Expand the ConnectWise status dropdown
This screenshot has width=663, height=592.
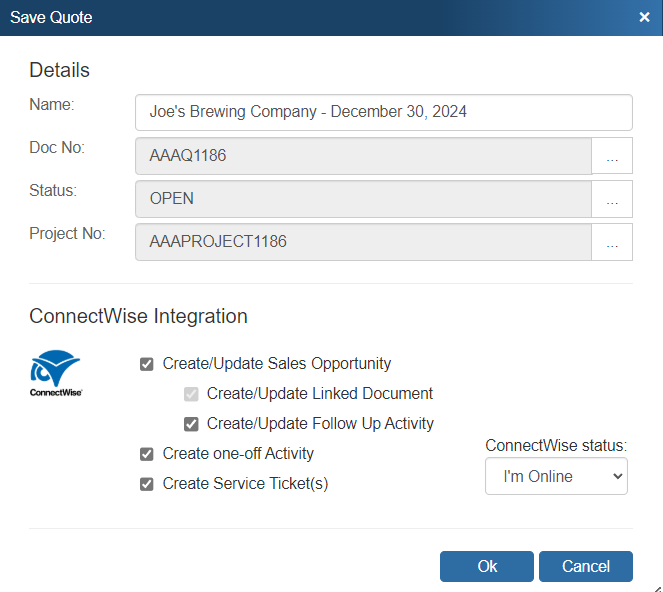click(556, 477)
